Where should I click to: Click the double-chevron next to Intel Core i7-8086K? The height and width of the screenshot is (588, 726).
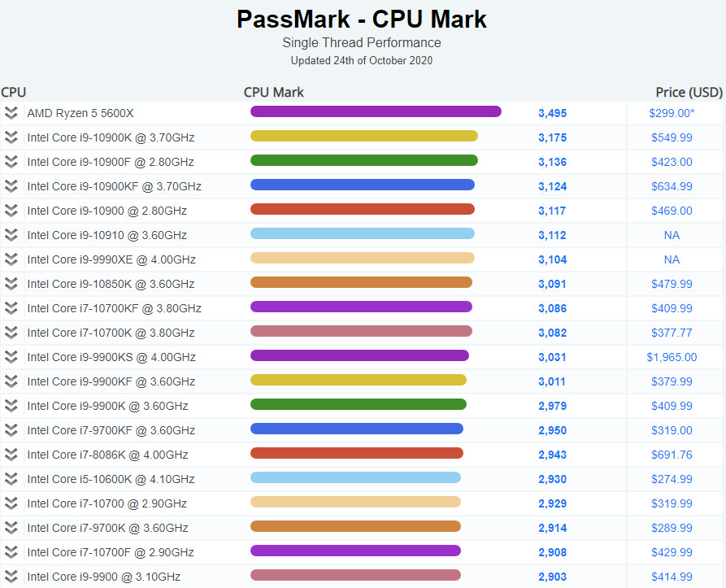(x=11, y=455)
